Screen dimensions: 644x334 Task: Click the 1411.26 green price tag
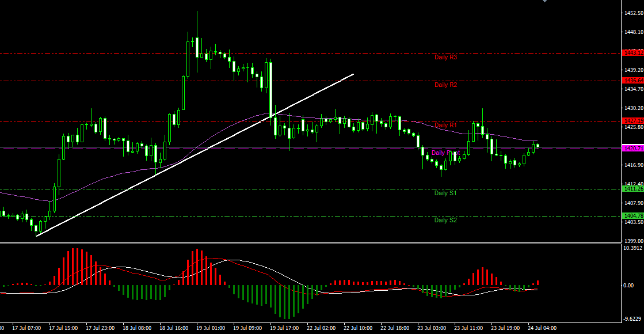point(633,189)
